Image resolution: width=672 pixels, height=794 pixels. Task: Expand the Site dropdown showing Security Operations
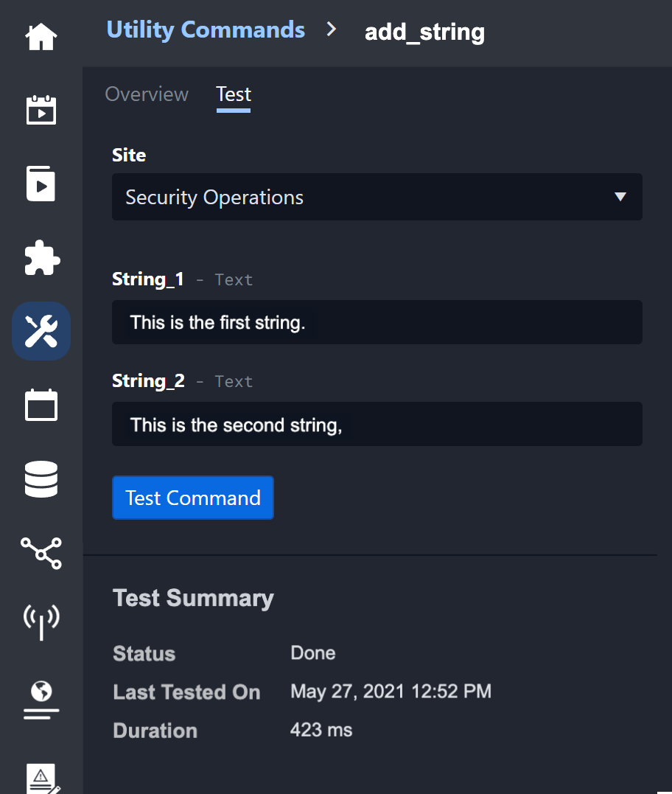377,197
